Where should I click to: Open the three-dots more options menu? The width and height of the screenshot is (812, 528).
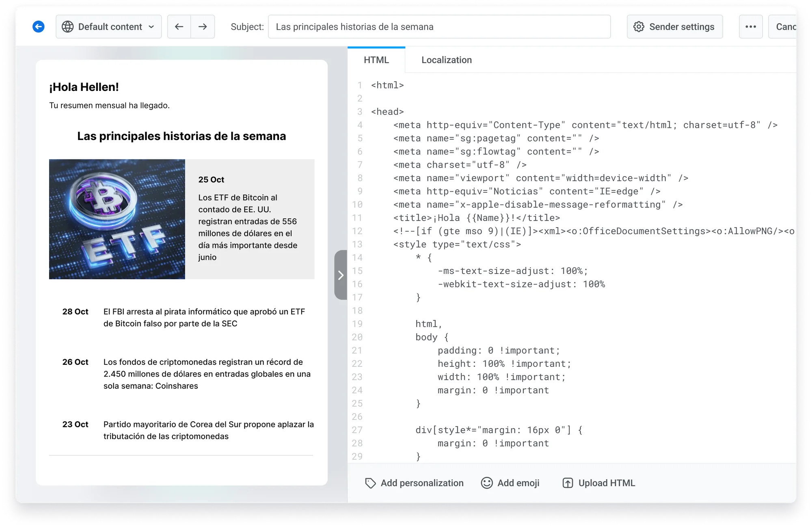pos(750,27)
